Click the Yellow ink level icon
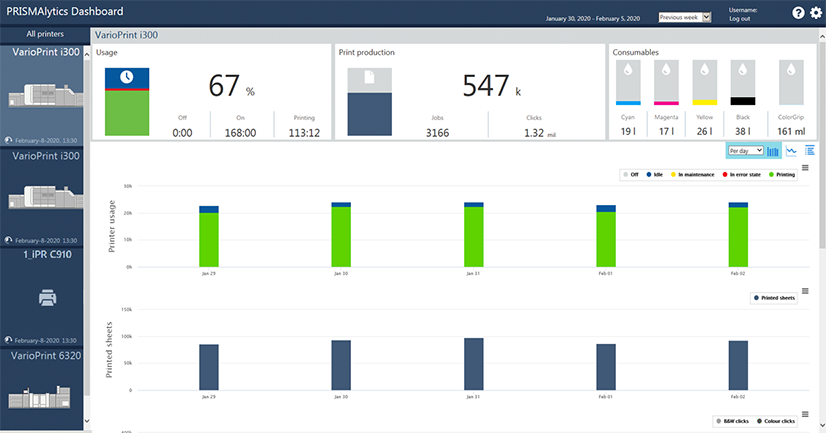 (704, 82)
